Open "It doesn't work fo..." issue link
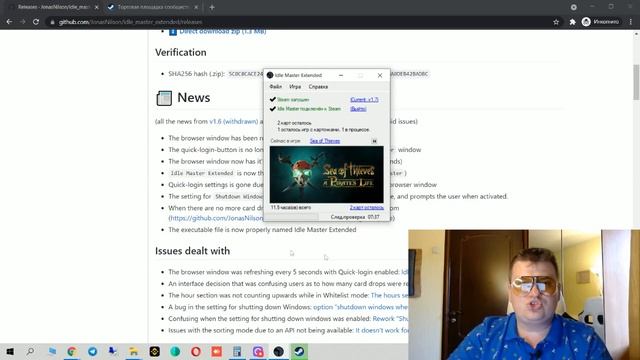 pos(382,330)
